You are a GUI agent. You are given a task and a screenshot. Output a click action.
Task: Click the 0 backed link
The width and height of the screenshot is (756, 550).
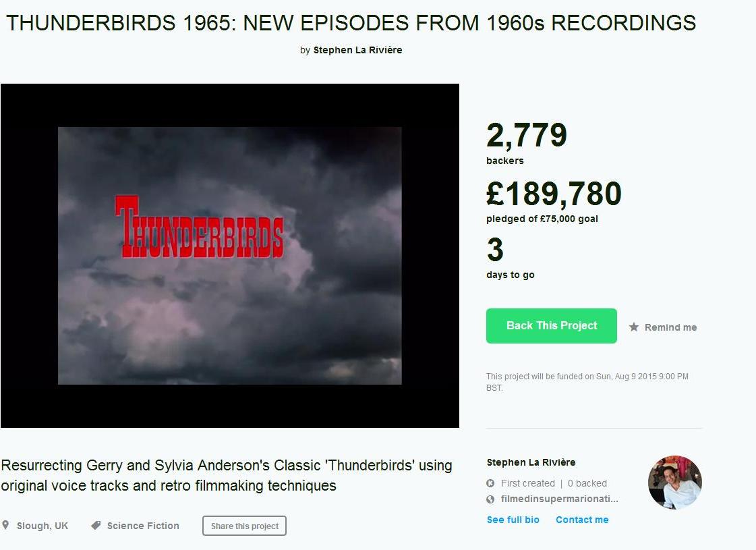pos(587,483)
